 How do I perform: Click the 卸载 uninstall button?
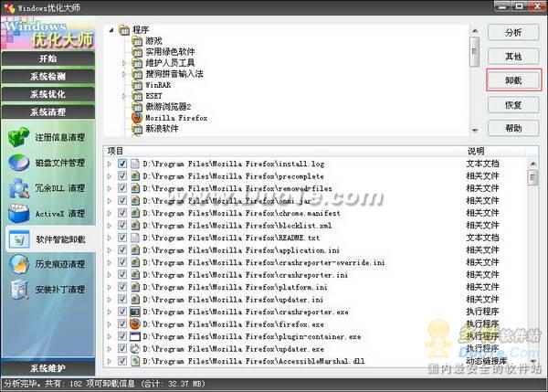(513, 80)
